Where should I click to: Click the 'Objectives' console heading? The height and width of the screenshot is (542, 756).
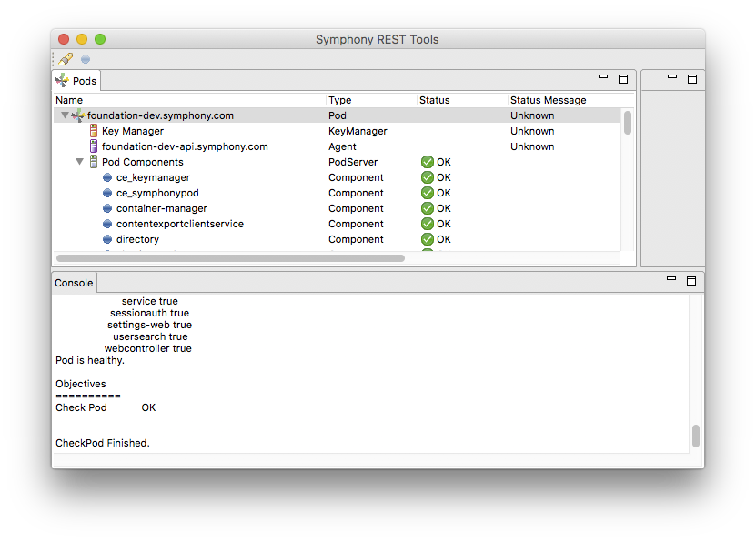(x=81, y=384)
